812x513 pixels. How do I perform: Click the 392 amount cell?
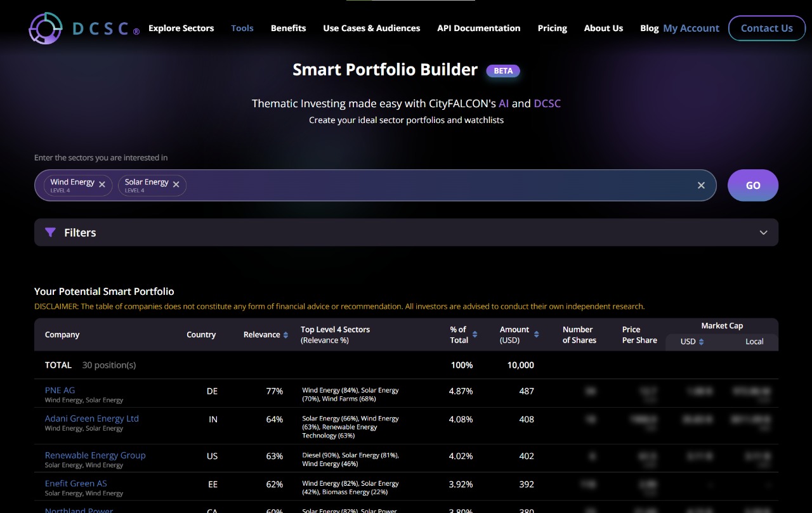tap(527, 484)
